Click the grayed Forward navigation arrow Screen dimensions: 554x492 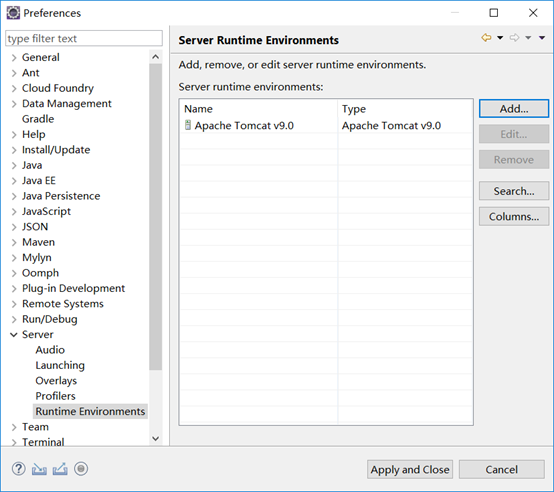[514, 37]
